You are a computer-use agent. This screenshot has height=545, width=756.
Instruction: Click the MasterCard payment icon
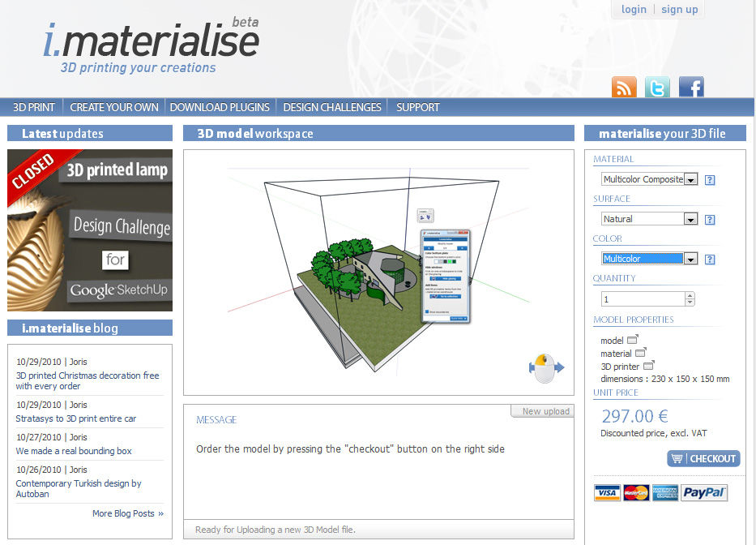pos(636,493)
